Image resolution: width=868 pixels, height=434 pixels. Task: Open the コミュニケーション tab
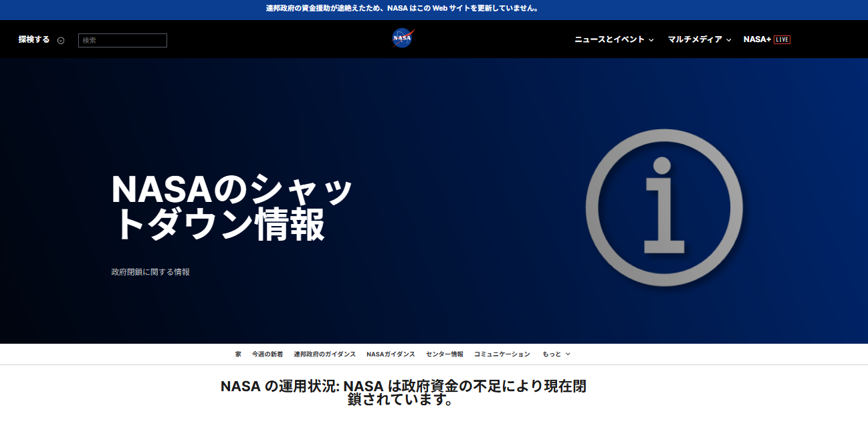pos(502,354)
